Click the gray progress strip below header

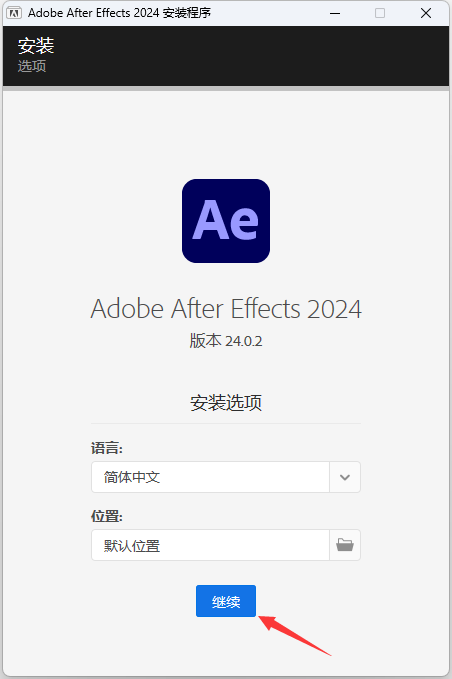(x=226, y=88)
